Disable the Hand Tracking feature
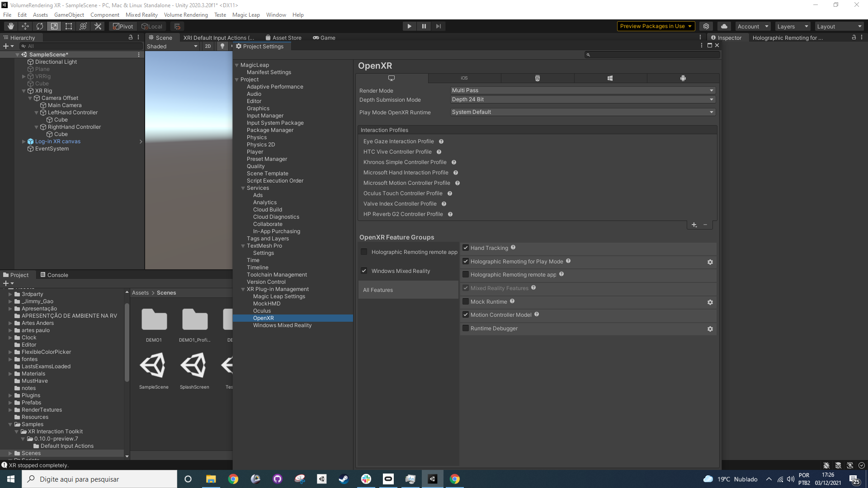The width and height of the screenshot is (868, 488). pyautogui.click(x=466, y=248)
